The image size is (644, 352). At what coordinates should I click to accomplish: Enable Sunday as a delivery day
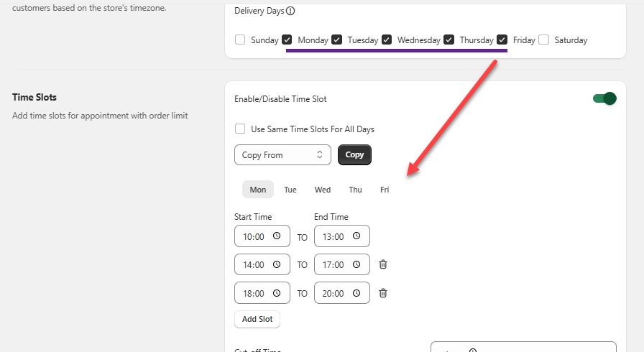(240, 40)
